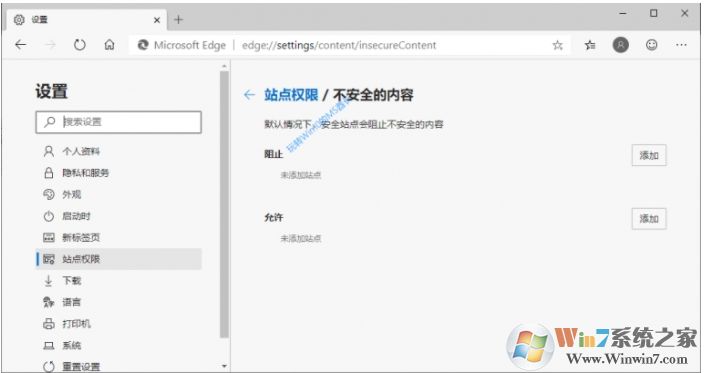
Task: Open 隐私和服务 settings section
Action: tap(119, 173)
